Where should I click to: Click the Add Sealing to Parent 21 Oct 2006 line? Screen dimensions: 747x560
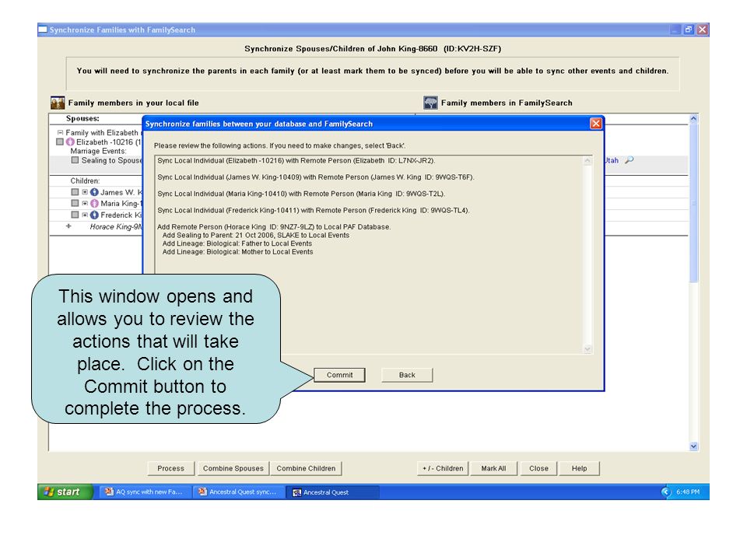point(256,235)
